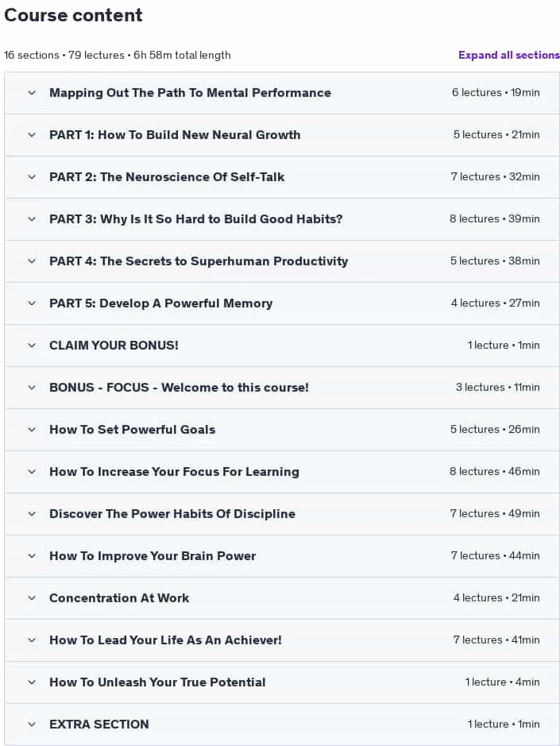Image resolution: width=560 pixels, height=746 pixels.
Task: Open How To Set Powerful Goals title
Action: point(133,430)
